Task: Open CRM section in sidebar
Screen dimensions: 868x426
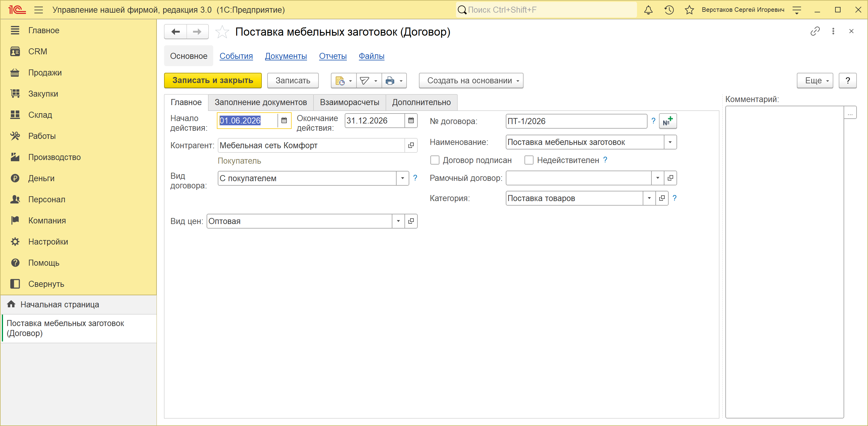Action: 38,52
